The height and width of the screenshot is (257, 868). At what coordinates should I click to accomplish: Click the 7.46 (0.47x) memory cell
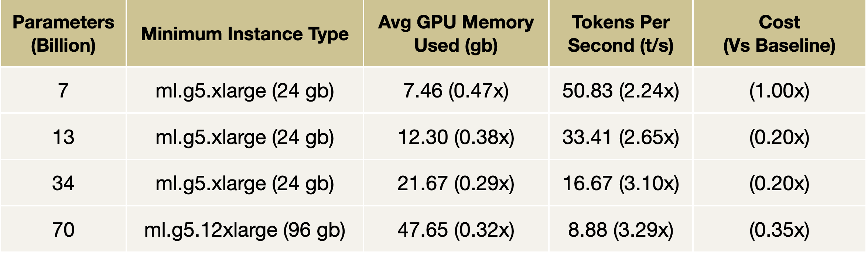(456, 90)
